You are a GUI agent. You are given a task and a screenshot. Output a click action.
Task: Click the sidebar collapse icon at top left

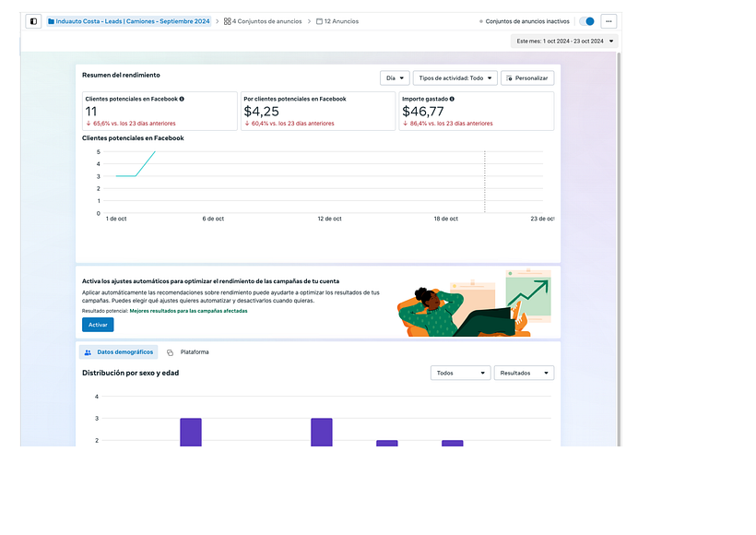point(34,20)
